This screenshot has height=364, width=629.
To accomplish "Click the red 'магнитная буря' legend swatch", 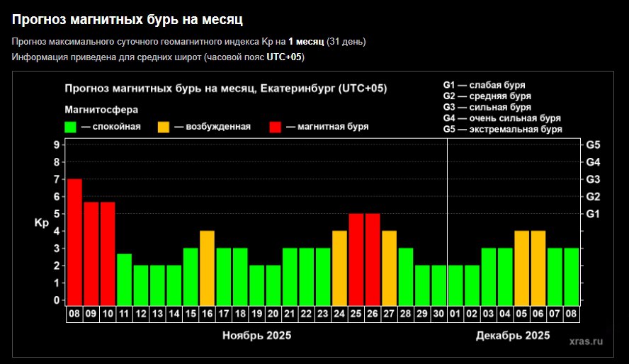I will point(276,127).
